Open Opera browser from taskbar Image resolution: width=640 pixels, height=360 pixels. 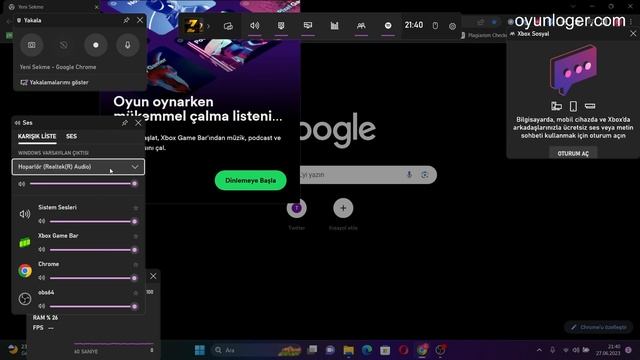tap(403, 350)
